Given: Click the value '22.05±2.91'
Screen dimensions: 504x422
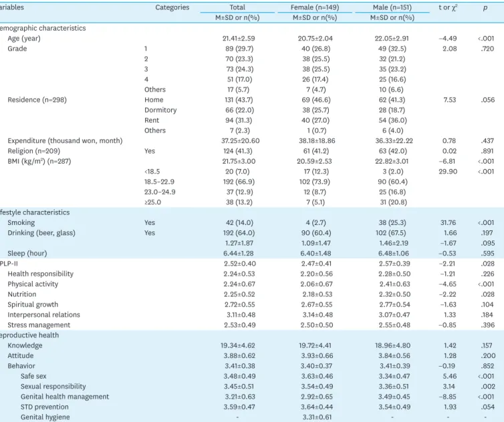Looking at the screenshot, I should coord(392,39).
